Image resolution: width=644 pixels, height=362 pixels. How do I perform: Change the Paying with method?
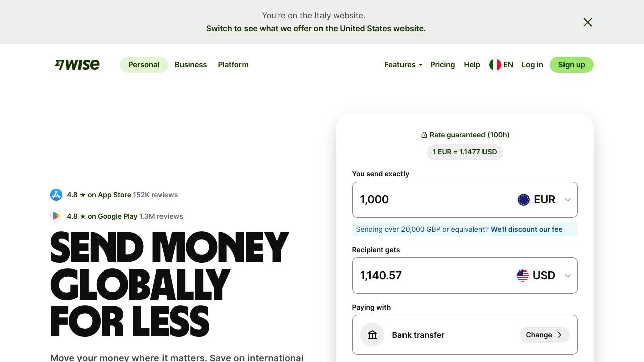tap(544, 335)
